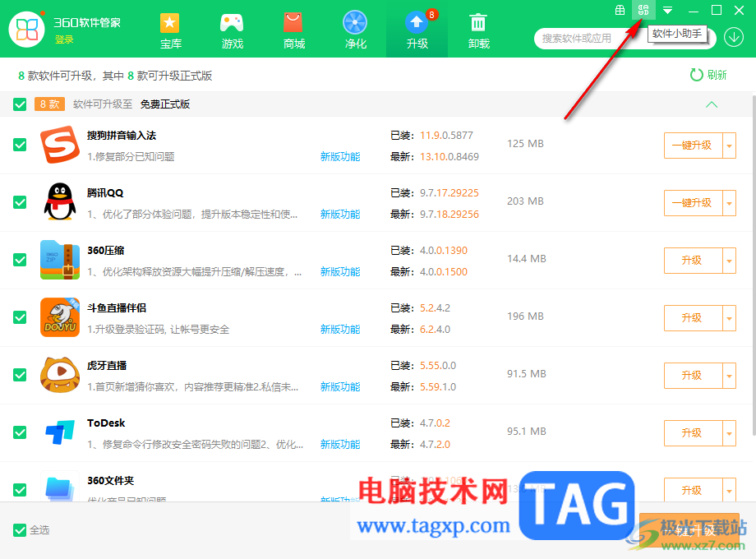Image resolution: width=756 pixels, height=559 pixels.
Task: Open upgrade dropdown arrow for ToDesk
Action: click(x=730, y=433)
